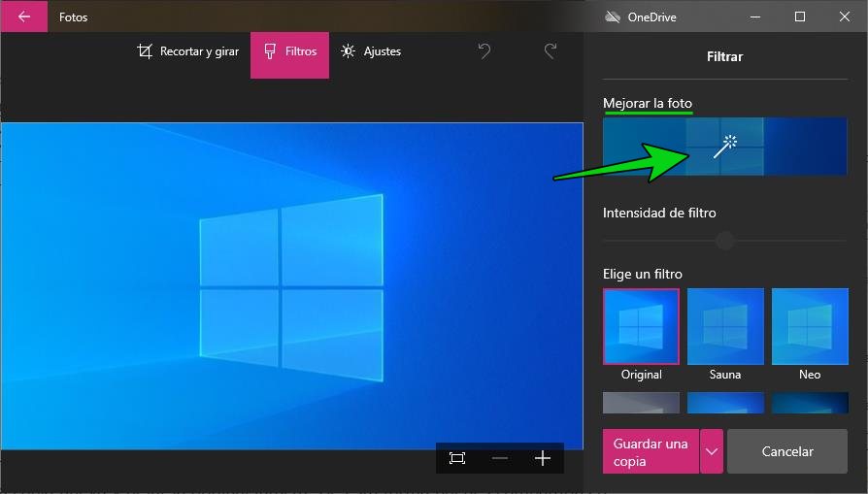Undo the last edit
This screenshot has width=868, height=494.
pyautogui.click(x=484, y=51)
